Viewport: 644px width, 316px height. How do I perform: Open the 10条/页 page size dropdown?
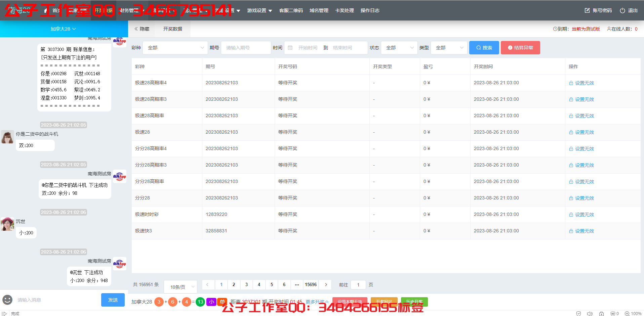180,287
